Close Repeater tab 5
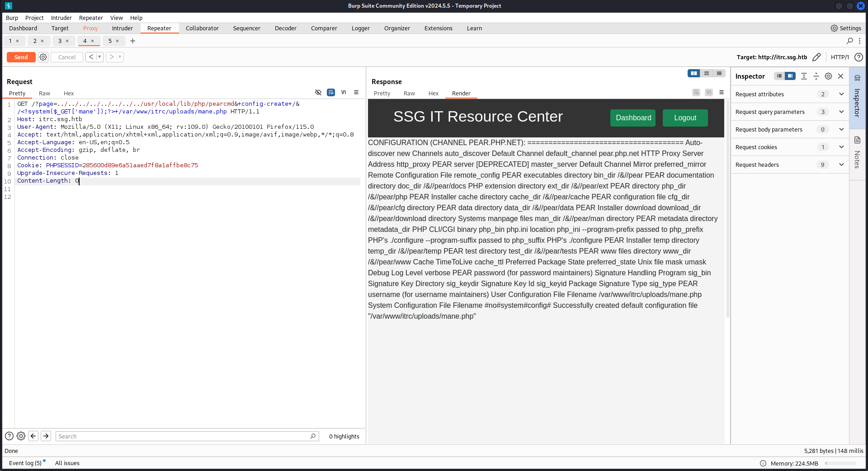Image resolution: width=868 pixels, height=471 pixels. coord(118,41)
